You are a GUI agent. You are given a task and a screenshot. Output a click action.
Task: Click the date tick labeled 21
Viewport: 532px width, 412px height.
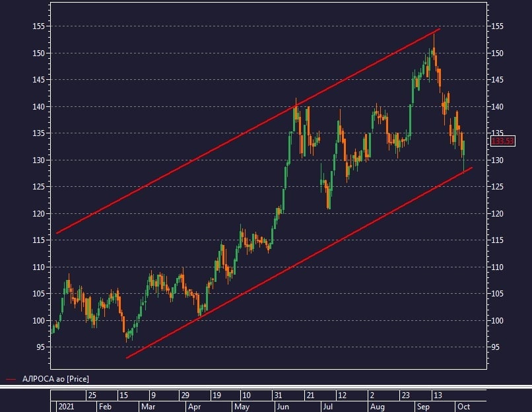point(310,395)
